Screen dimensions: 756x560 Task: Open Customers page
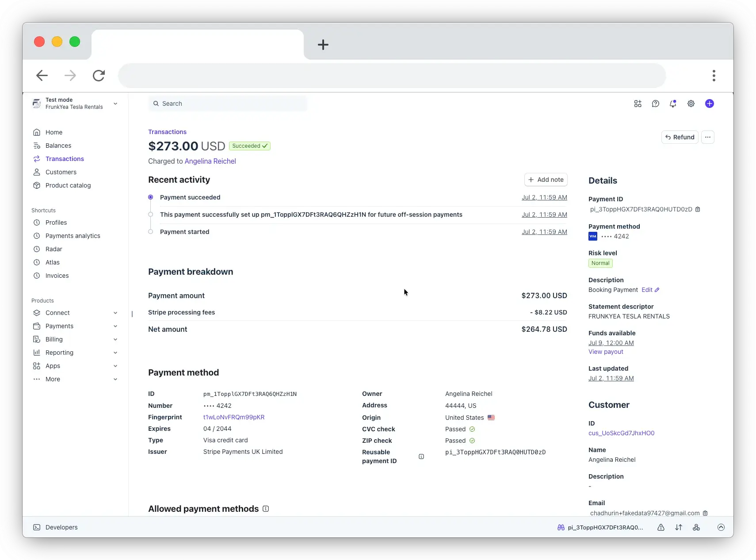pos(61,172)
